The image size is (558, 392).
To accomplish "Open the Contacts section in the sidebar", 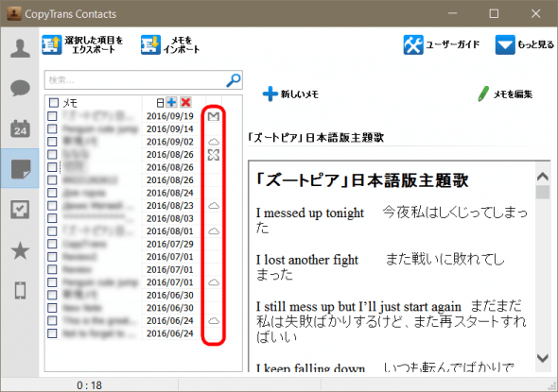I will pyautogui.click(x=20, y=49).
